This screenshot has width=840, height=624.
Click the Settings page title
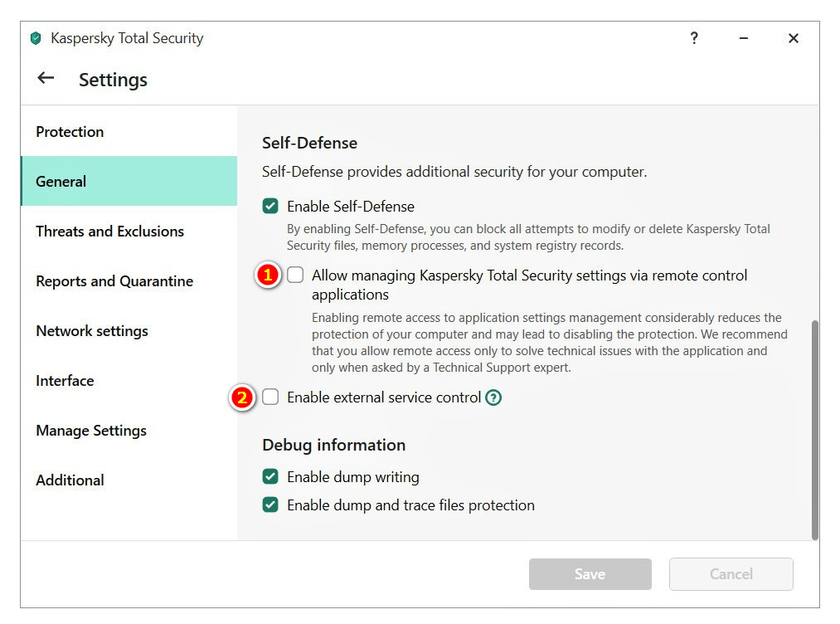(113, 80)
